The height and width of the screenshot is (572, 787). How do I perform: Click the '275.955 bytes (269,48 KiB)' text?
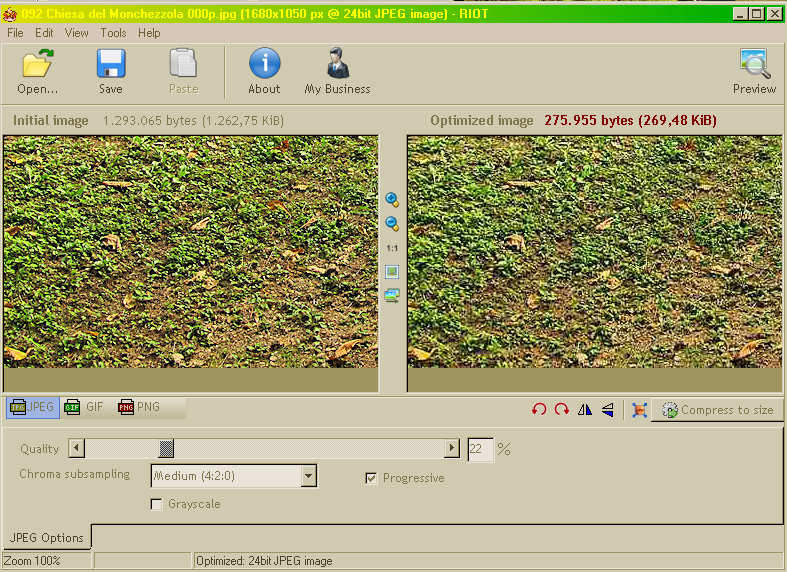pyautogui.click(x=630, y=120)
